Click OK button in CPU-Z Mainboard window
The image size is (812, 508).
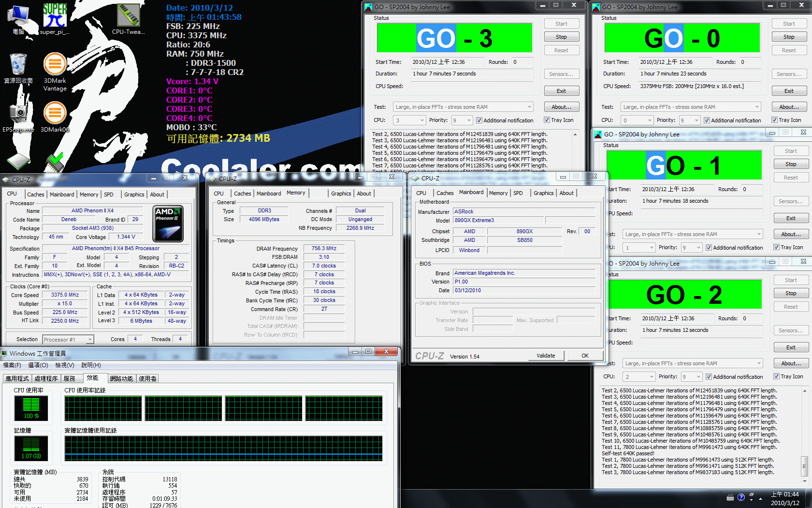pos(585,356)
